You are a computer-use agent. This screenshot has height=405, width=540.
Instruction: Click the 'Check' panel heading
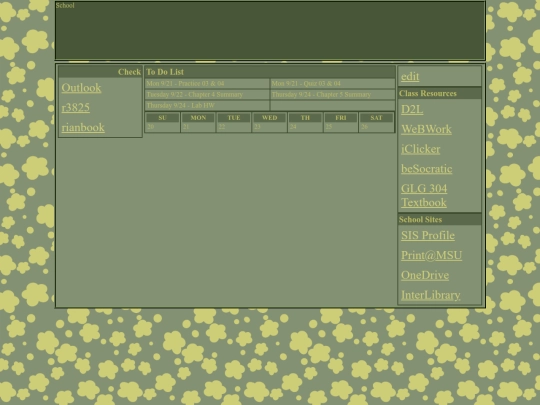pyautogui.click(x=129, y=72)
